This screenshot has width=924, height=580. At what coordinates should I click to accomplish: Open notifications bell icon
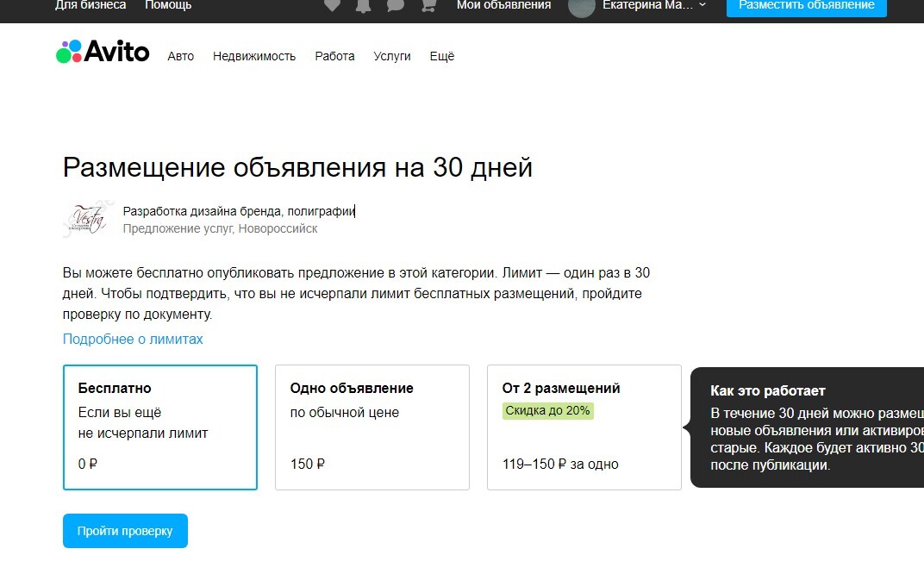(364, 5)
